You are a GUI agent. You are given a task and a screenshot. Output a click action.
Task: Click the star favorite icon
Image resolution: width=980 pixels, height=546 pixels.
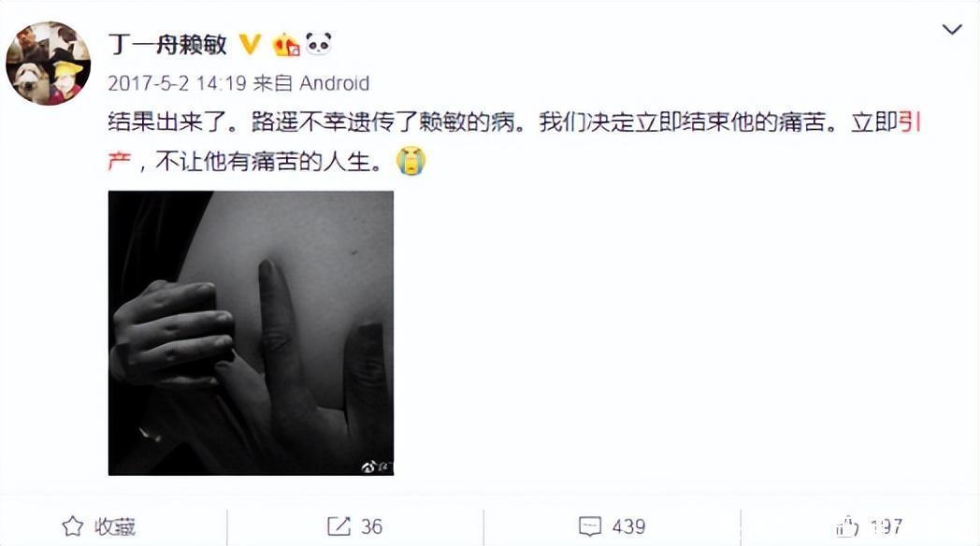click(x=73, y=526)
